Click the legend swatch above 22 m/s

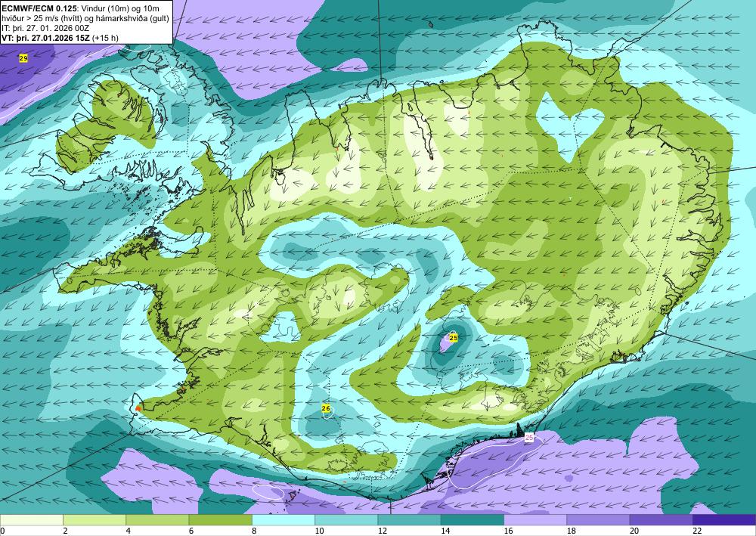tap(724, 520)
